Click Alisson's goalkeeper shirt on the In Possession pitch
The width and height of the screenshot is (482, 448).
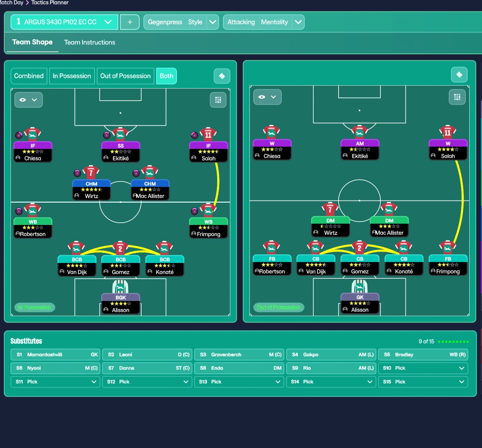pos(120,287)
